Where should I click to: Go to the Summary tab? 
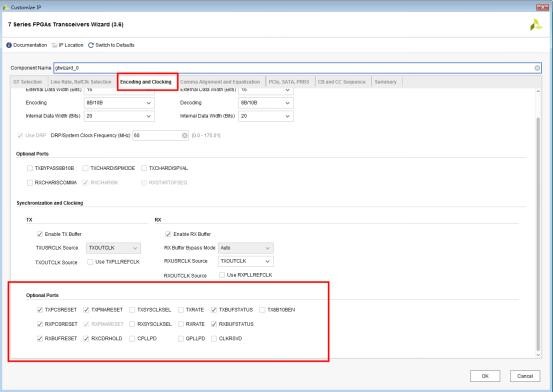pos(385,82)
